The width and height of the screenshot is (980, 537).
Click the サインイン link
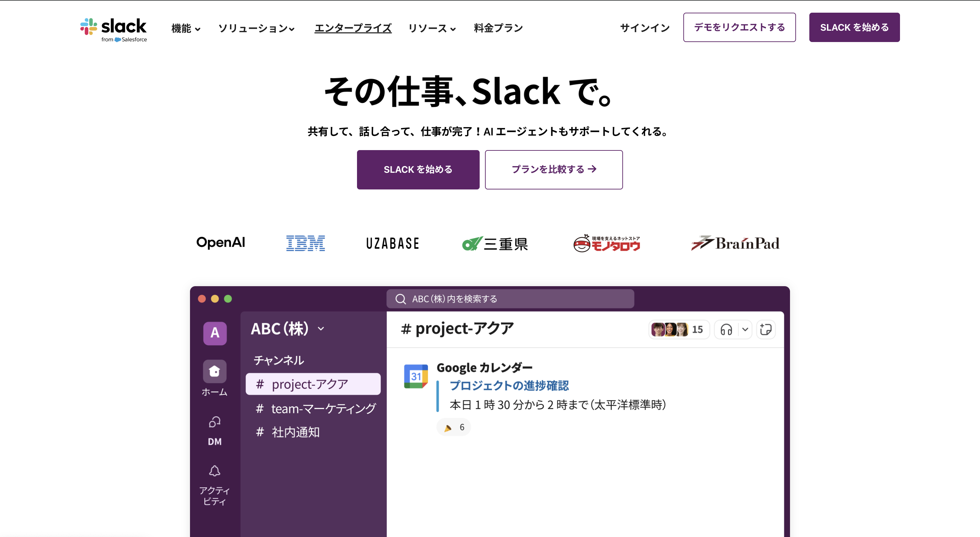click(644, 27)
